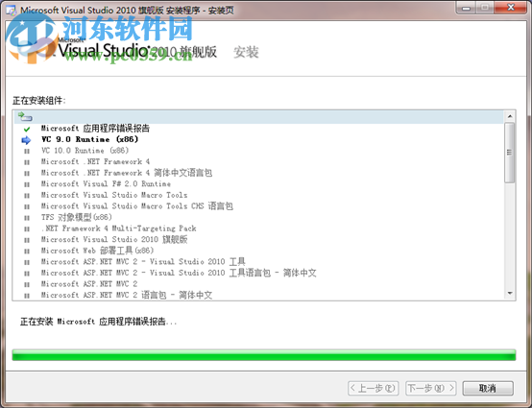Click the 取消 button
This screenshot has height=408, width=532.
488,388
